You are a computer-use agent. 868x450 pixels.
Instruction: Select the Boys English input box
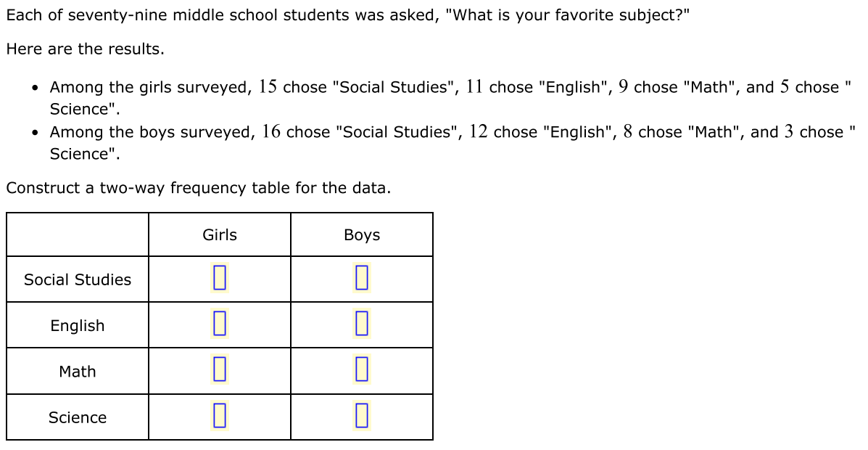tap(361, 324)
